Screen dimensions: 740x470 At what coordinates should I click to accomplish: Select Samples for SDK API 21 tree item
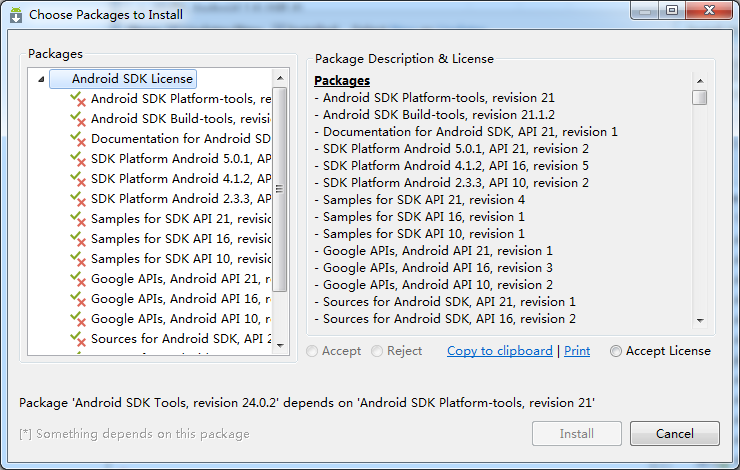click(181, 218)
